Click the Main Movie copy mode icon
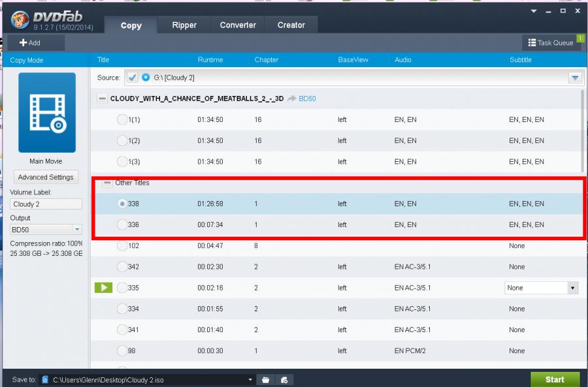Image resolution: width=588 pixels, height=387 pixels. pyautogui.click(x=46, y=112)
